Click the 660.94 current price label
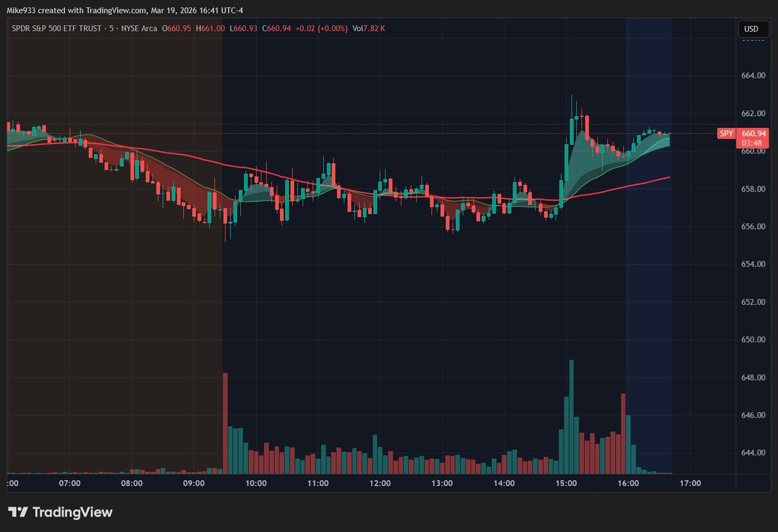 point(754,134)
